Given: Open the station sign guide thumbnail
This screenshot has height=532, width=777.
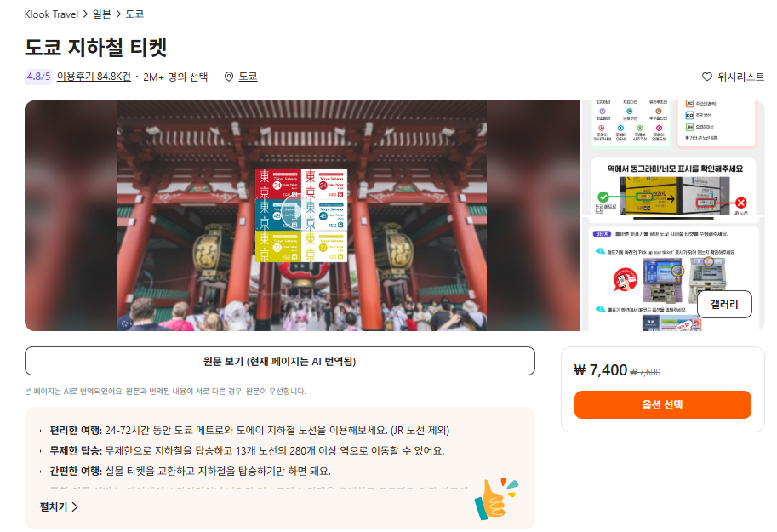Looking at the screenshot, I should pos(673,187).
